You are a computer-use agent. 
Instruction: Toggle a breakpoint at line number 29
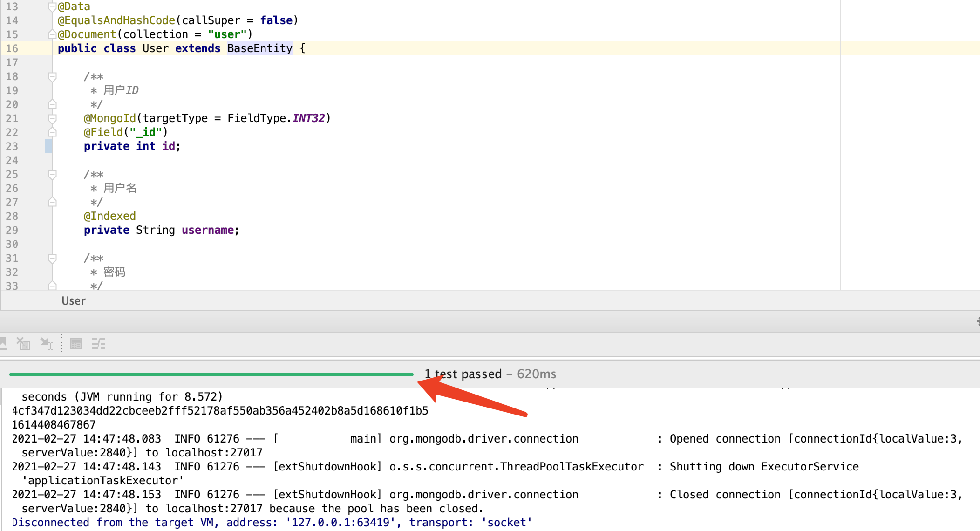click(12, 230)
